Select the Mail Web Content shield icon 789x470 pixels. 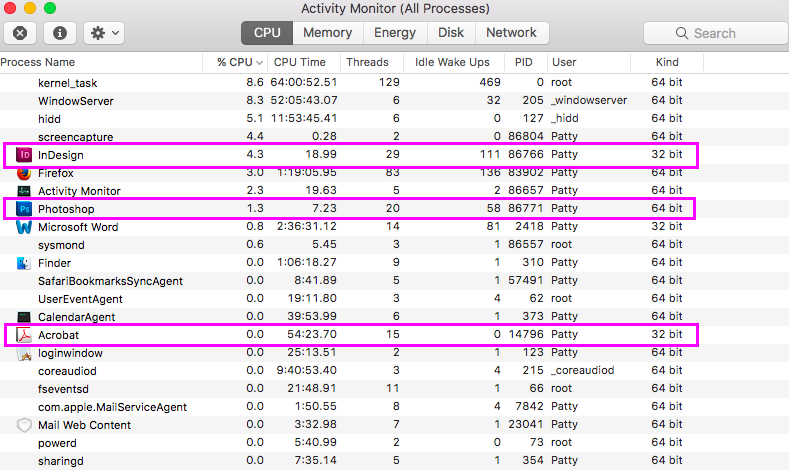coord(24,425)
